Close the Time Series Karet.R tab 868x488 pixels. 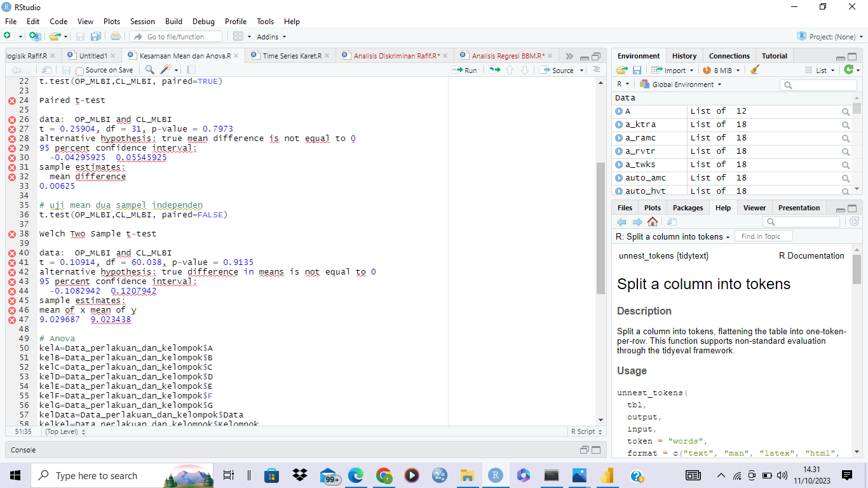point(327,56)
